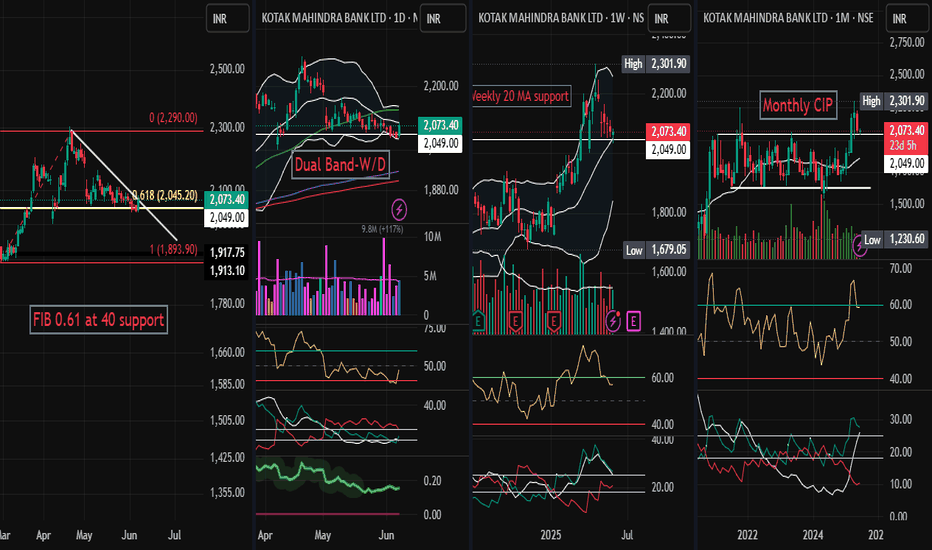Viewport: 932px width, 550px height.
Task: Click the 1,917.75 price label on leftmost axis
Action: point(226,253)
